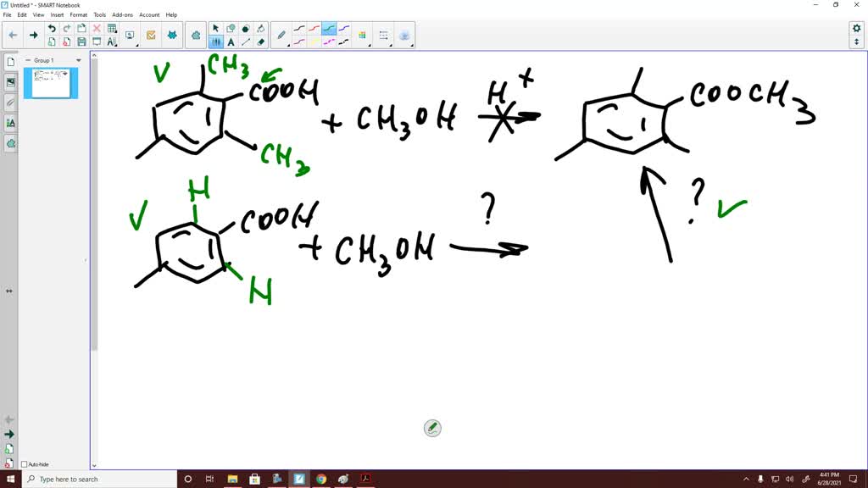Select the Redo icon on the toolbar
This screenshot has height=488, width=868.
coord(65,28)
